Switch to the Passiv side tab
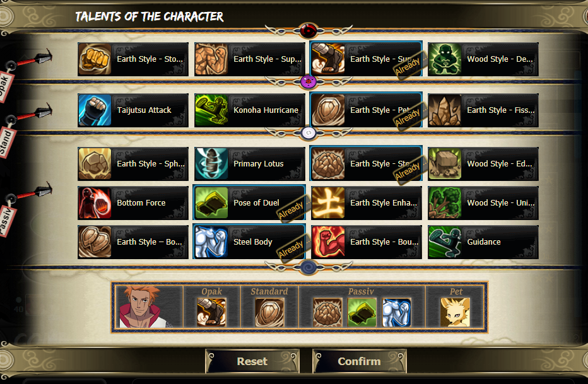The height and width of the screenshot is (384, 588). click(x=7, y=221)
